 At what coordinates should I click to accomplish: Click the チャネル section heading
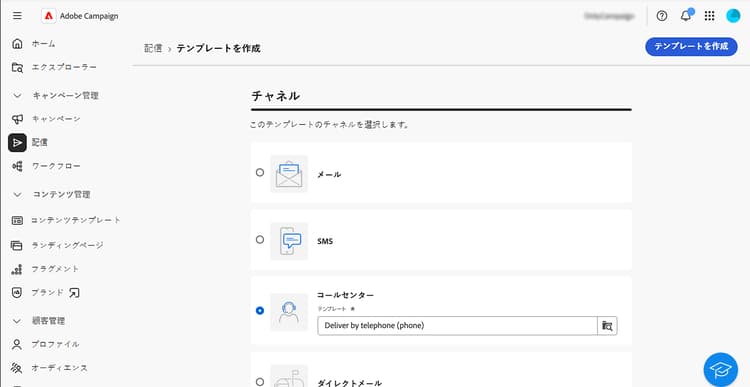pos(276,96)
